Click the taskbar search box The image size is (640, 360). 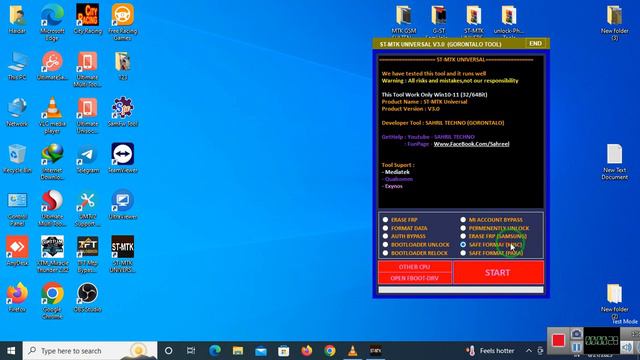90,351
